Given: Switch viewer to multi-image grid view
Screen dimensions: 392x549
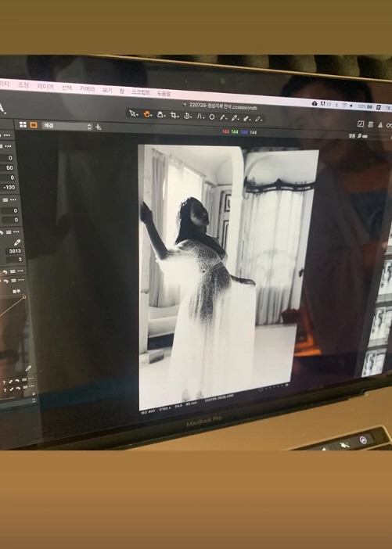Looking at the screenshot, I should tap(23, 124).
